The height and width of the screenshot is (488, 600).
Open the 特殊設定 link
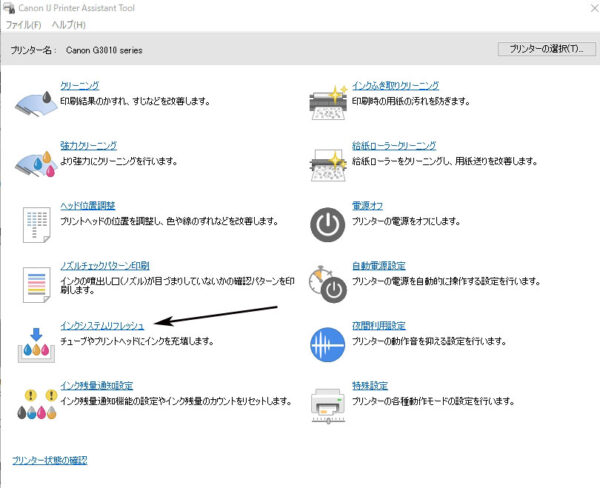click(x=370, y=386)
